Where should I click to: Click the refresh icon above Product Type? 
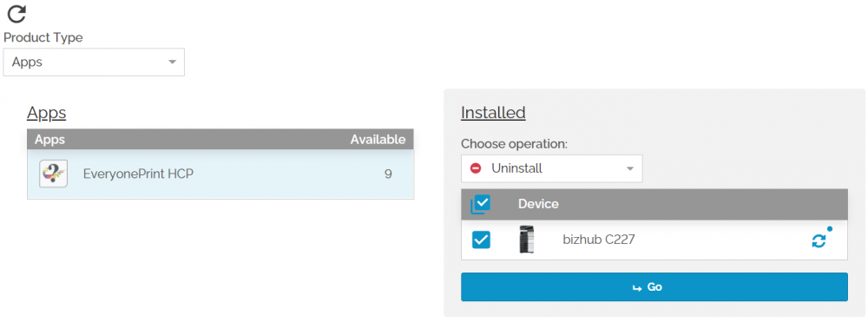(17, 13)
